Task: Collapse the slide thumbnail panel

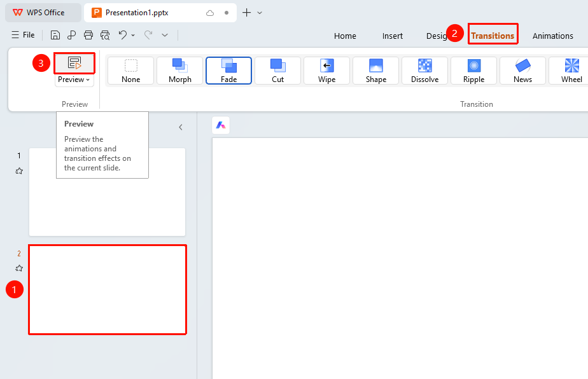Action: 181,127
